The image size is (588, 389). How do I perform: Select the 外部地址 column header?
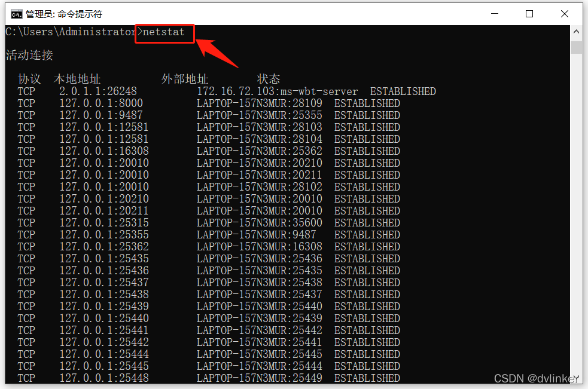pyautogui.click(x=185, y=79)
